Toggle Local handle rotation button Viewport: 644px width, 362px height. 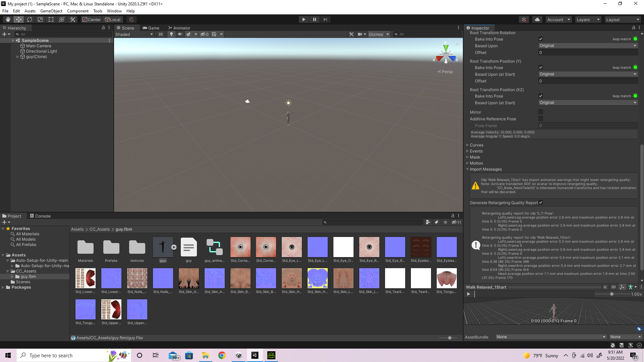tap(113, 19)
